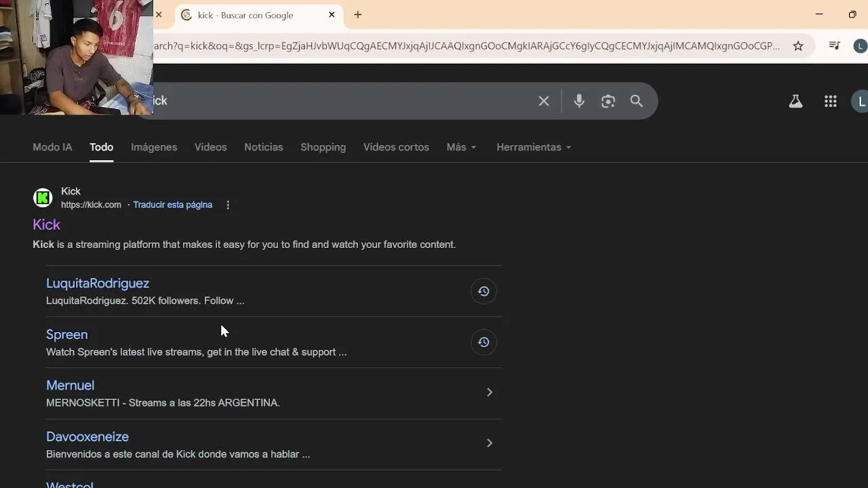Expand the Mernuel result arrow
The image size is (868, 488).
(490, 392)
